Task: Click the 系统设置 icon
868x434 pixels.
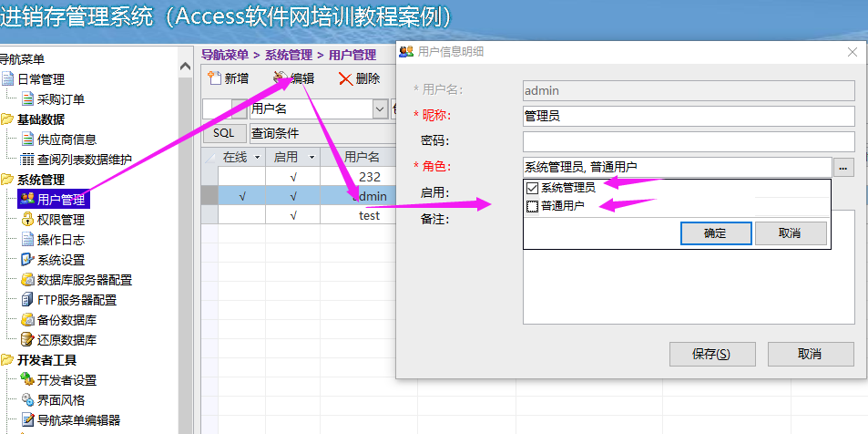Action: 27,260
